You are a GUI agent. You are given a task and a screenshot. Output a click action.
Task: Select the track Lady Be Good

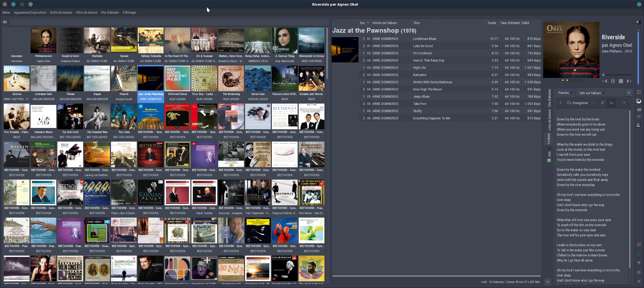point(450,46)
